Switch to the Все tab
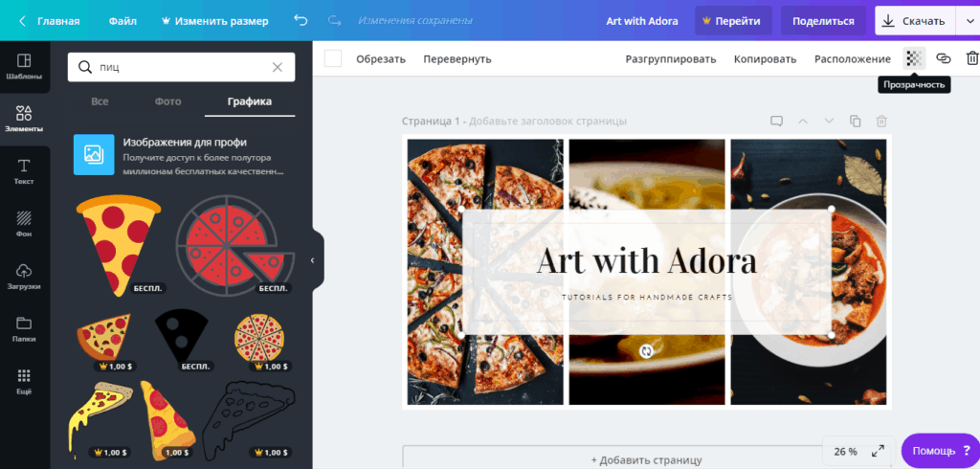The width and height of the screenshot is (980, 469). [100, 101]
